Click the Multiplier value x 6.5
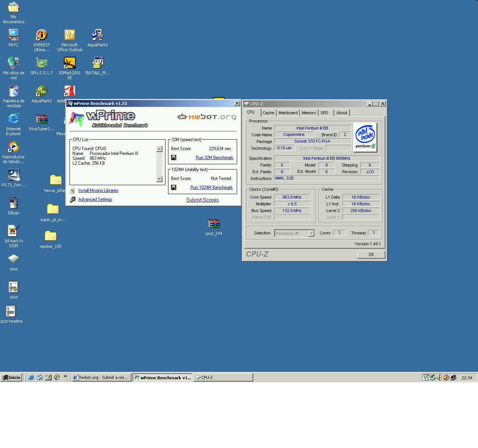The height and width of the screenshot is (448, 478). (292, 204)
